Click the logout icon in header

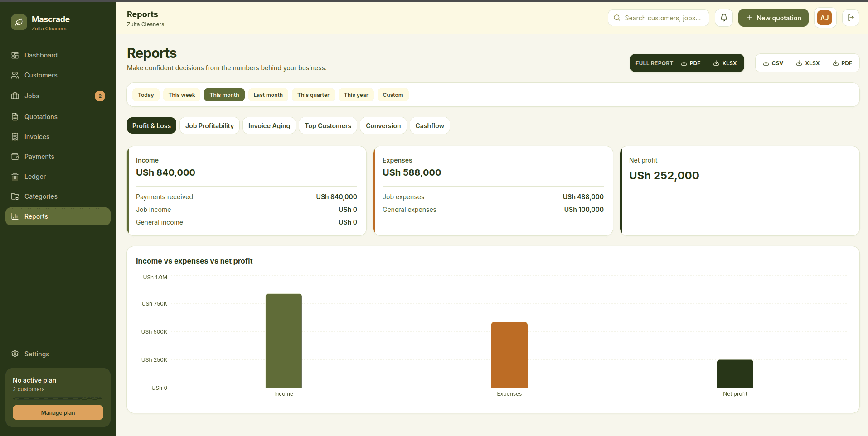851,18
